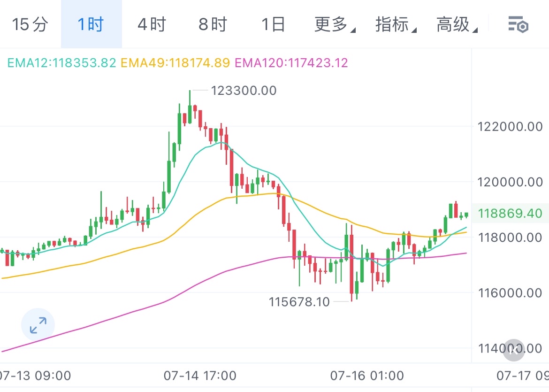Tap the EMA12 indicator label
Image resolution: width=549 pixels, height=392 pixels.
[61, 62]
